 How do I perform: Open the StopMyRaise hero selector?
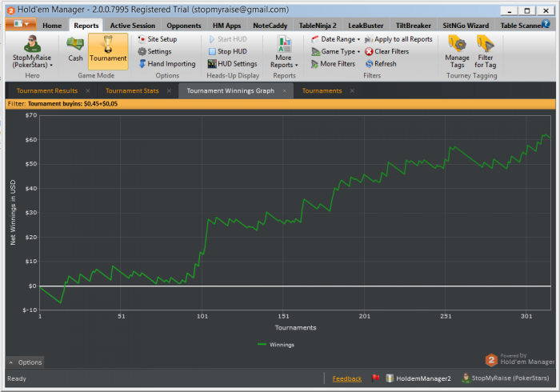(x=32, y=52)
